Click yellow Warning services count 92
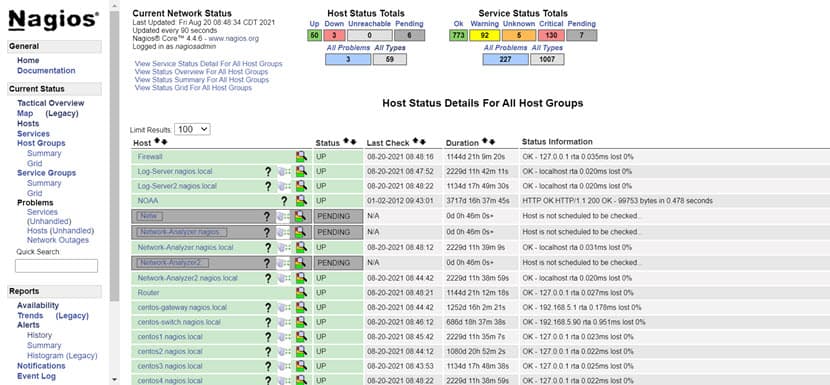The image size is (830, 385). click(484, 35)
